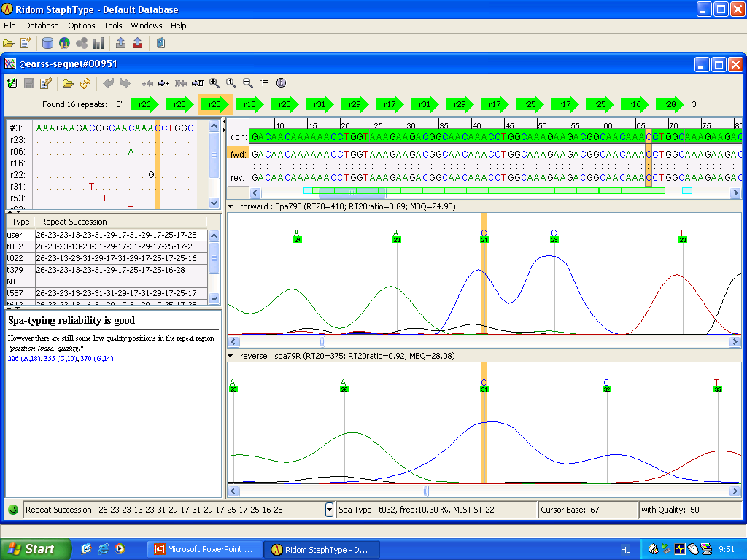Open trace file folder in sequence toolbar
The width and height of the screenshot is (747, 560).
pos(68,83)
